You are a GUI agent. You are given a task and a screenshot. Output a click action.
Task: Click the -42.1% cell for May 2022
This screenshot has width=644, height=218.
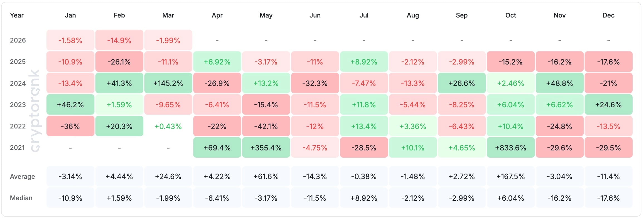click(x=266, y=126)
